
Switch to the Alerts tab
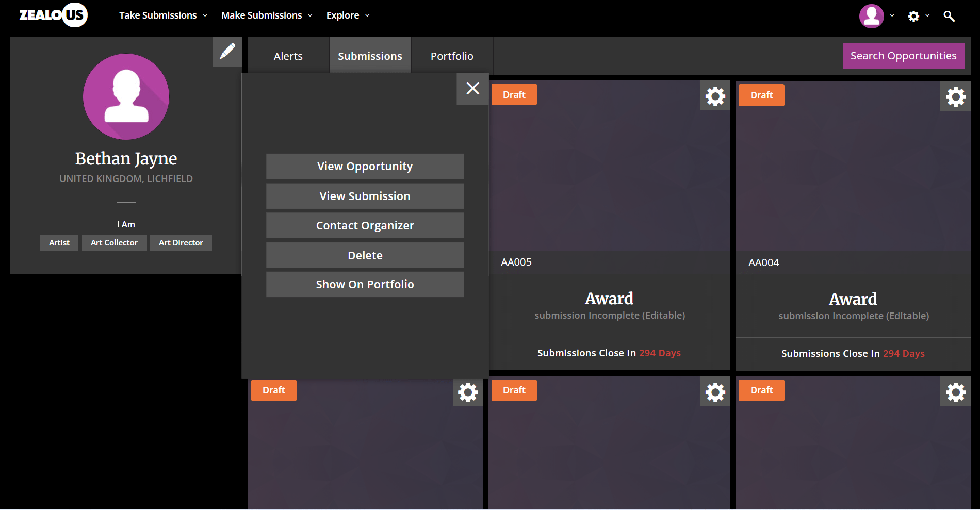[x=288, y=56]
